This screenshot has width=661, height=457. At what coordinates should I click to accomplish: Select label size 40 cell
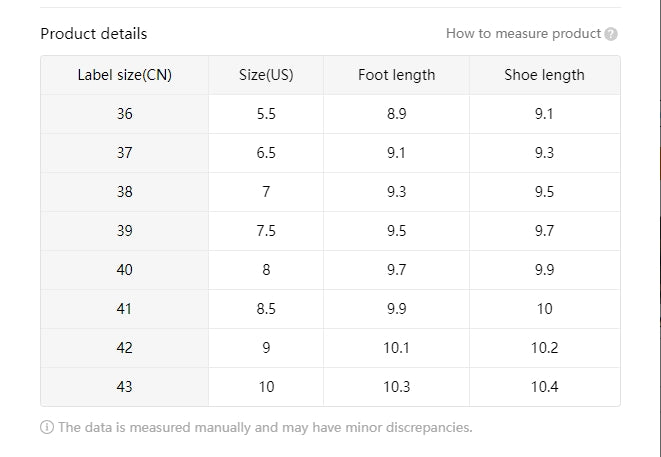(x=125, y=270)
